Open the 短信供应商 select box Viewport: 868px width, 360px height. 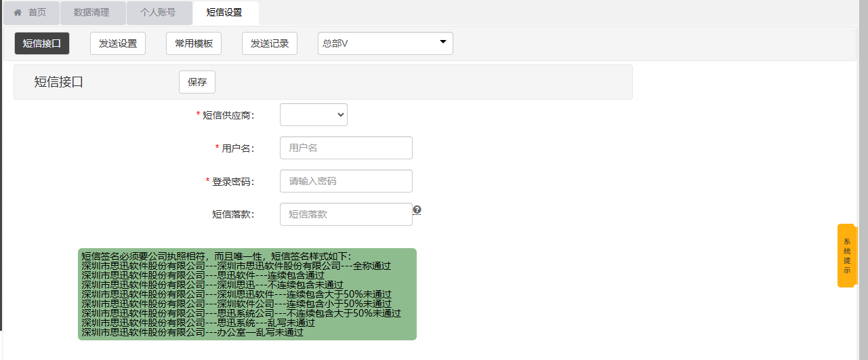tap(313, 115)
